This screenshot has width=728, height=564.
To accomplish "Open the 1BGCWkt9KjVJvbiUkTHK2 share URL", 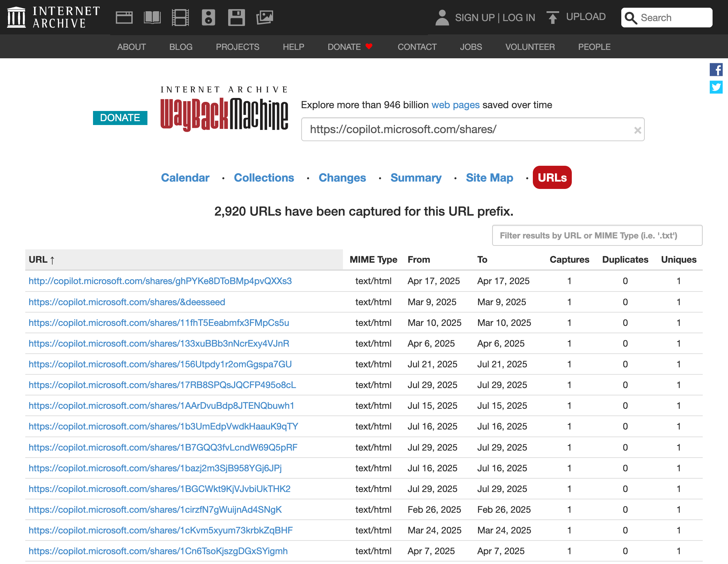I will 159,489.
